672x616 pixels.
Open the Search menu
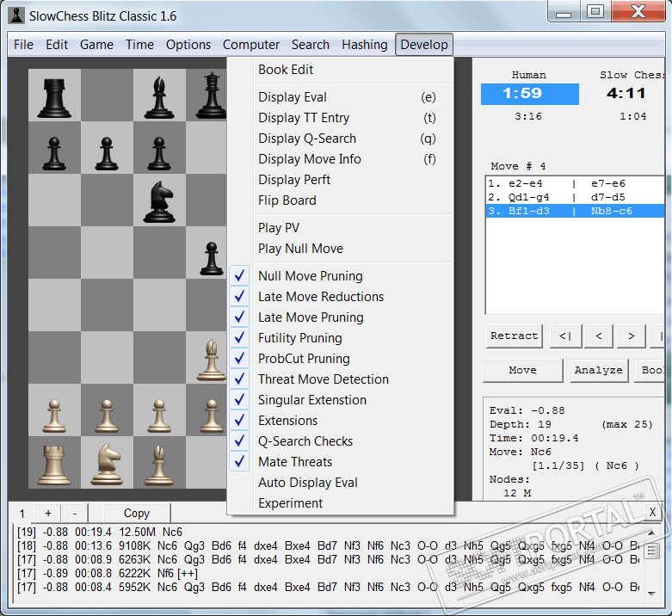[x=311, y=45]
